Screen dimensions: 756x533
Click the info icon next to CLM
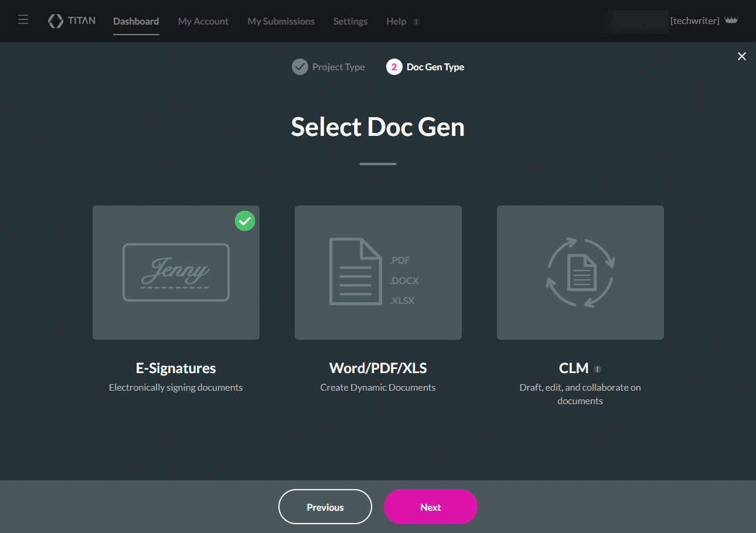[597, 368]
